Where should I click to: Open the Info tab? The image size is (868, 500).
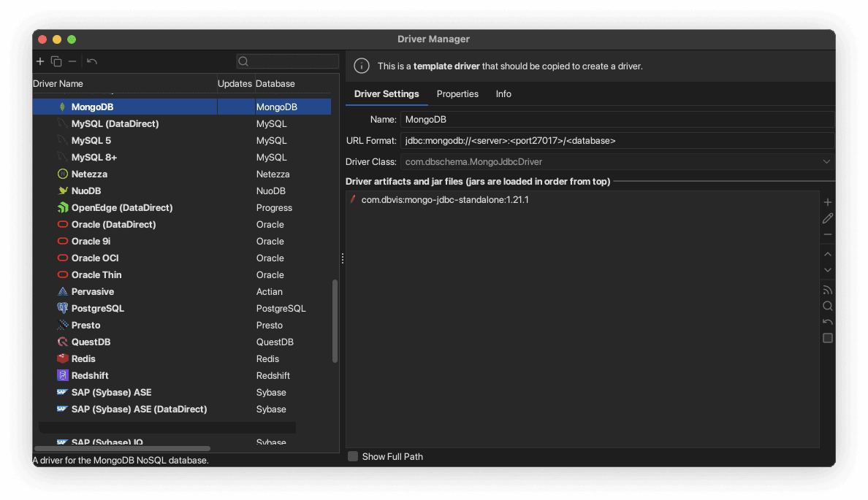(503, 94)
